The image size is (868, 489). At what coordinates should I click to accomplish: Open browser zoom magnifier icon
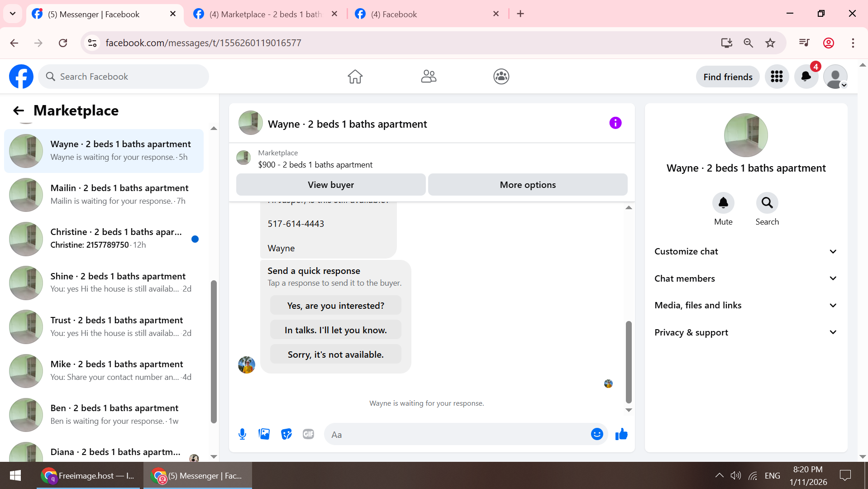click(x=749, y=43)
